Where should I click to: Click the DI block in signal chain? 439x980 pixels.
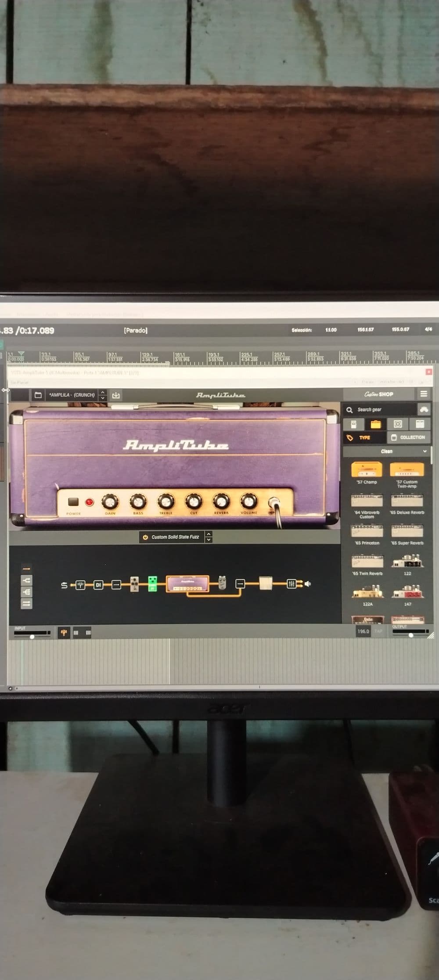(98, 585)
